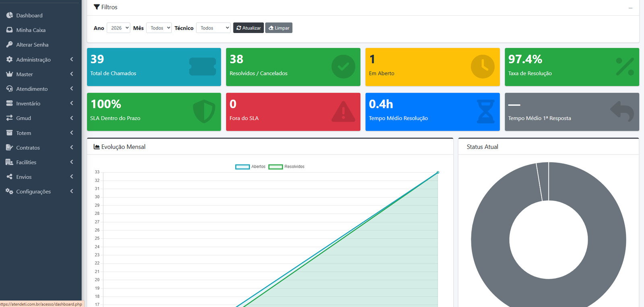Click the Gmud exchange arrows icon
644x307 pixels.
tap(10, 118)
